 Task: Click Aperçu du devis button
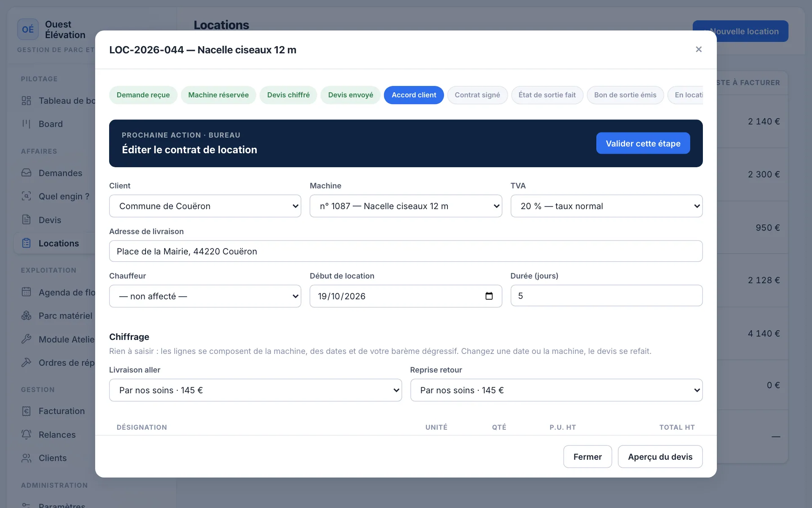[660, 457]
